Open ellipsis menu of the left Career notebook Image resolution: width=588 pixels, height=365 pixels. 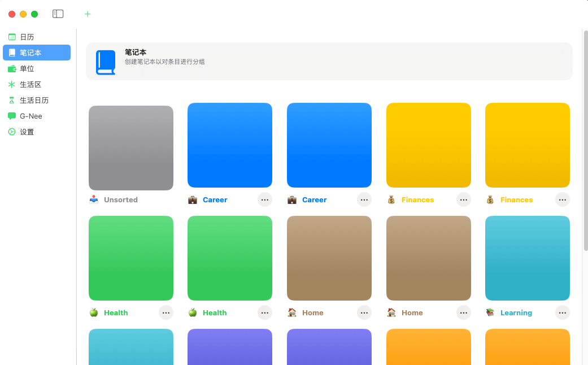click(x=265, y=199)
